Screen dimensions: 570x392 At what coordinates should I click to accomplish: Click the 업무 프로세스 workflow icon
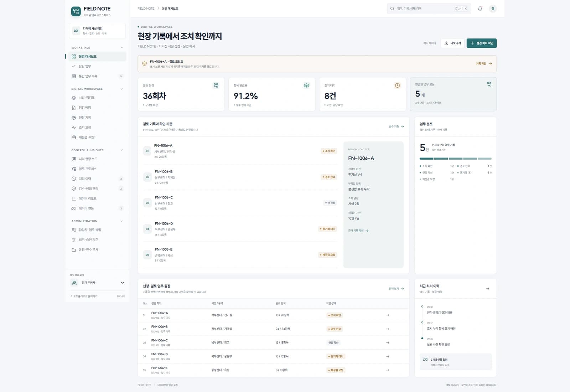pyautogui.click(x=74, y=169)
